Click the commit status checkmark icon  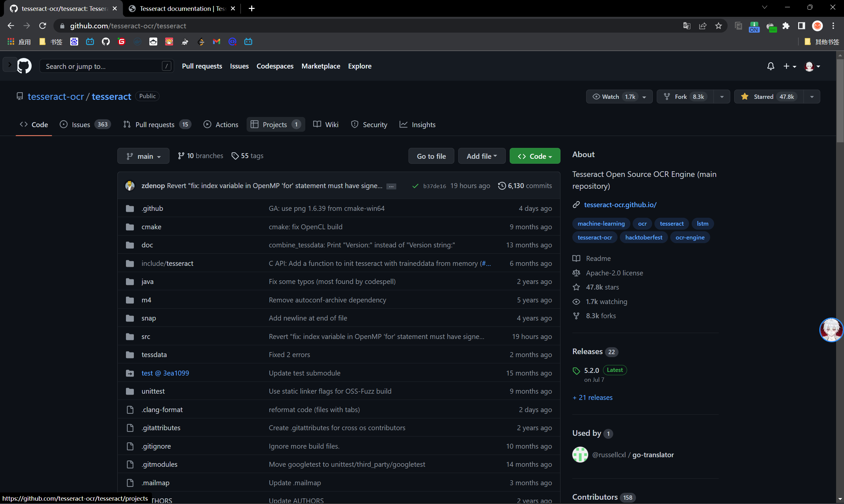click(x=415, y=186)
